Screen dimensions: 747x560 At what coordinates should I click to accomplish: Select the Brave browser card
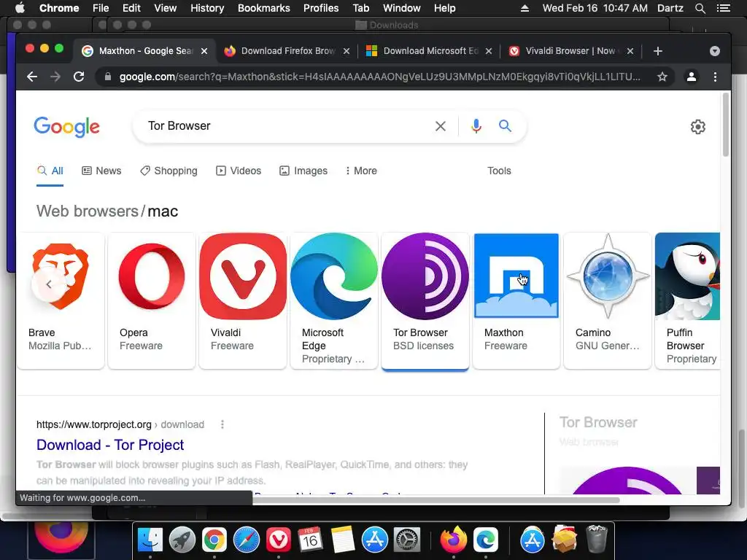click(x=61, y=300)
